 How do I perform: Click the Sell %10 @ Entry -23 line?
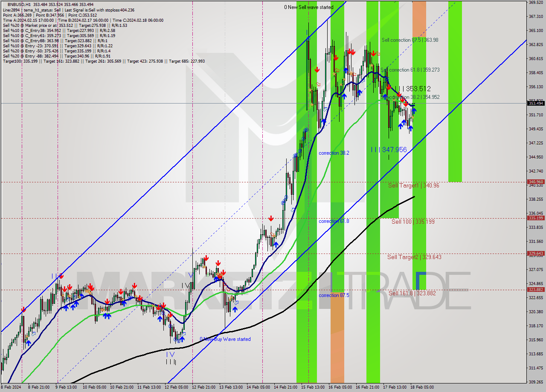(x=58, y=46)
